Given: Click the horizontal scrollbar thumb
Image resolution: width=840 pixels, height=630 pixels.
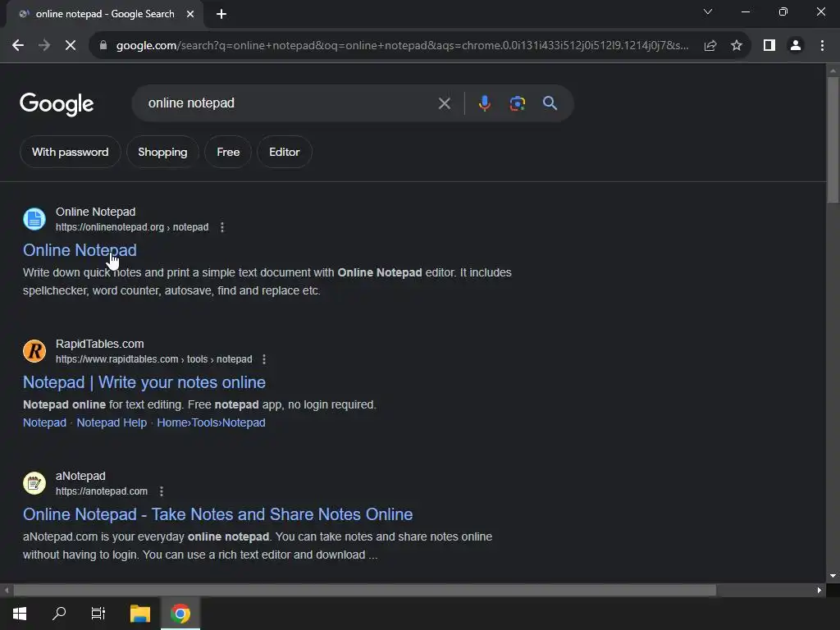Looking at the screenshot, I should [364, 591].
